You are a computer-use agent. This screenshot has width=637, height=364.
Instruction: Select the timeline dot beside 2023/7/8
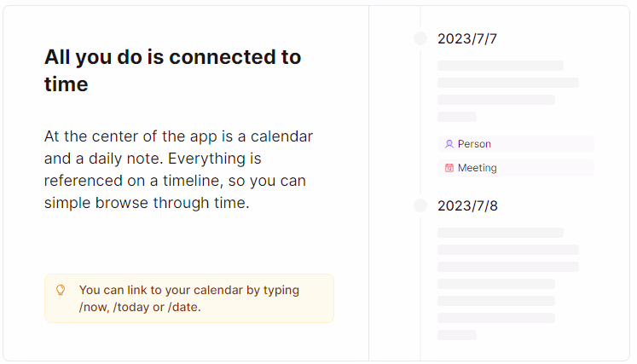[420, 205]
